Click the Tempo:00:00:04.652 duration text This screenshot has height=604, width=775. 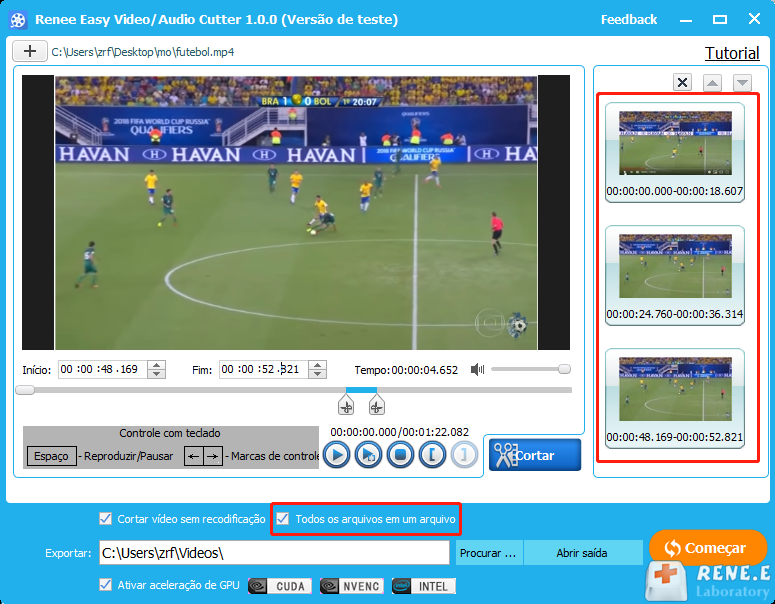[x=406, y=370]
